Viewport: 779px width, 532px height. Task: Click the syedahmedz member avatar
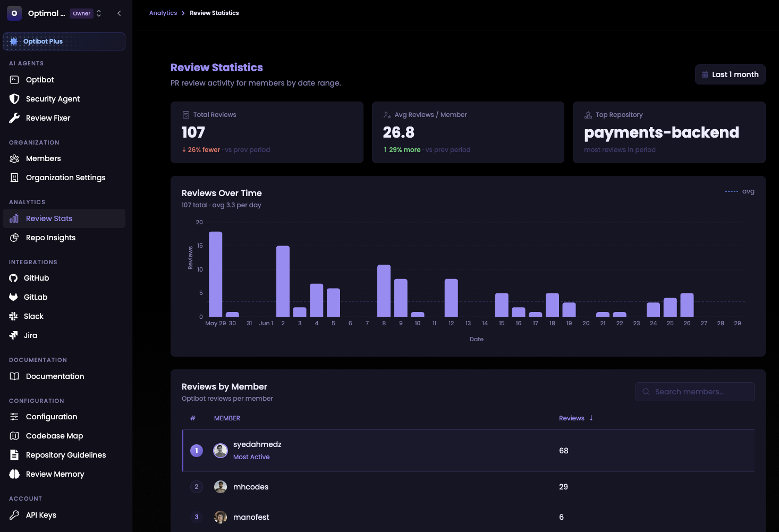point(221,451)
